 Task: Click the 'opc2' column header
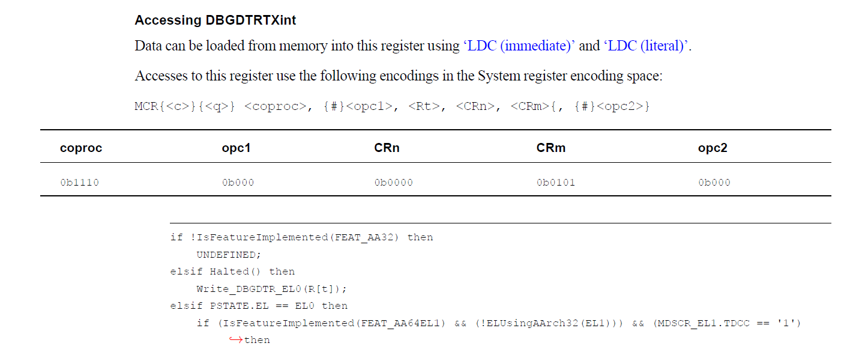(713, 148)
